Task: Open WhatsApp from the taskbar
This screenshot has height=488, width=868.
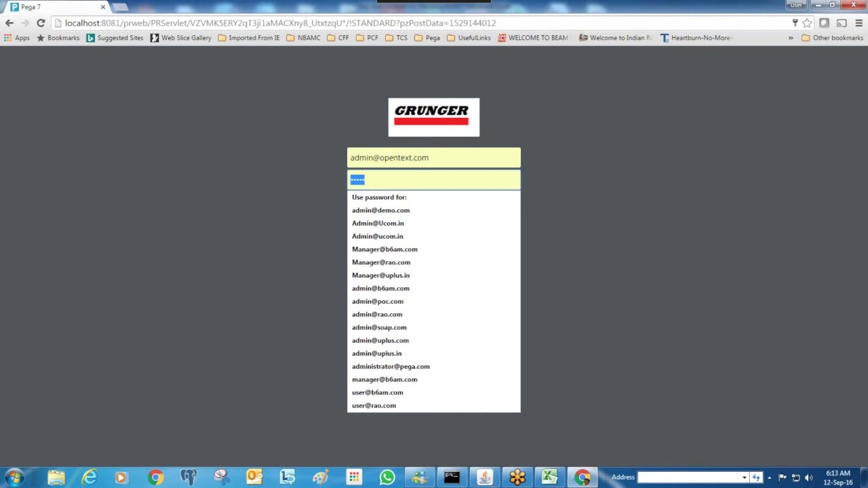Action: click(387, 477)
